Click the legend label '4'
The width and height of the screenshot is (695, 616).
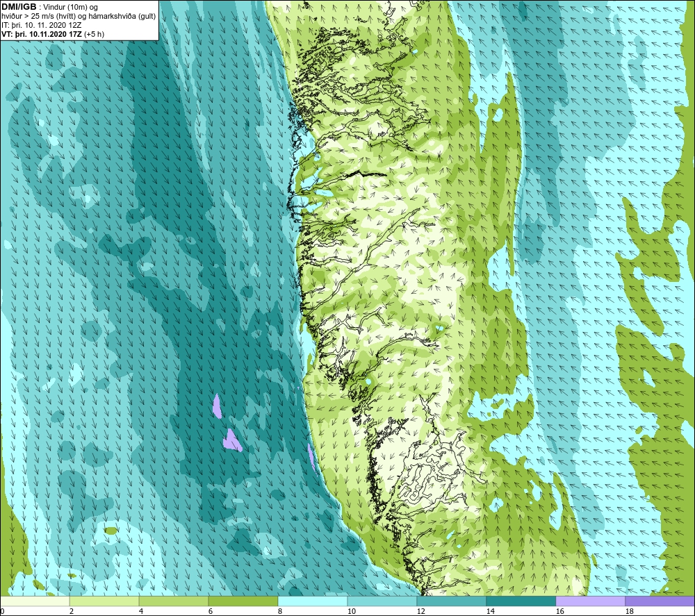(x=141, y=611)
